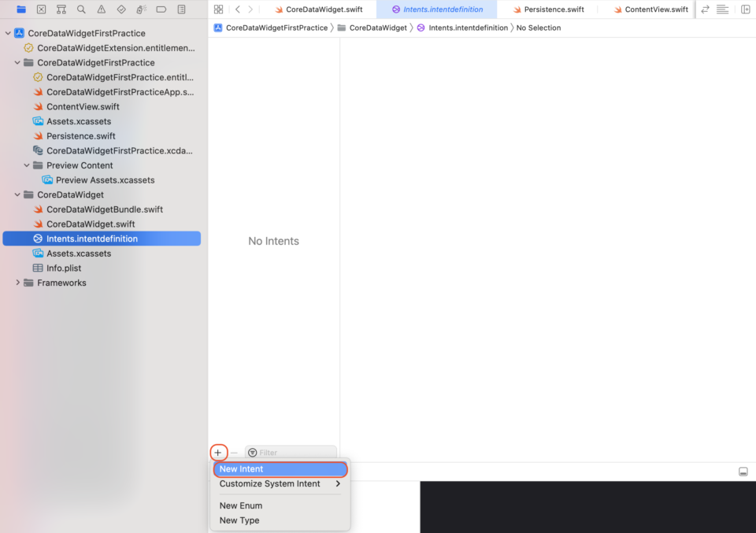Open the Test navigator checkmark icon
This screenshot has height=533, width=756.
(120, 9)
